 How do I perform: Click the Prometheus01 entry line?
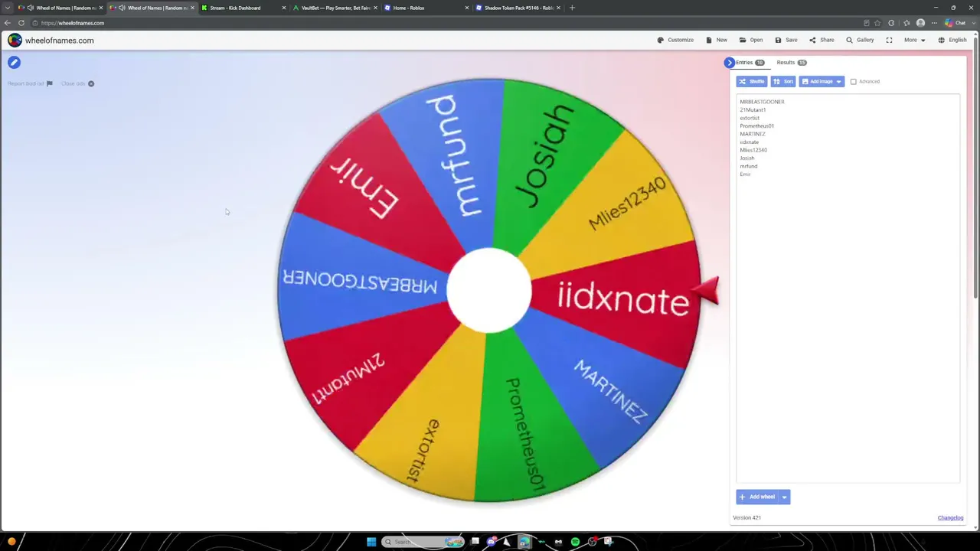[756, 126]
